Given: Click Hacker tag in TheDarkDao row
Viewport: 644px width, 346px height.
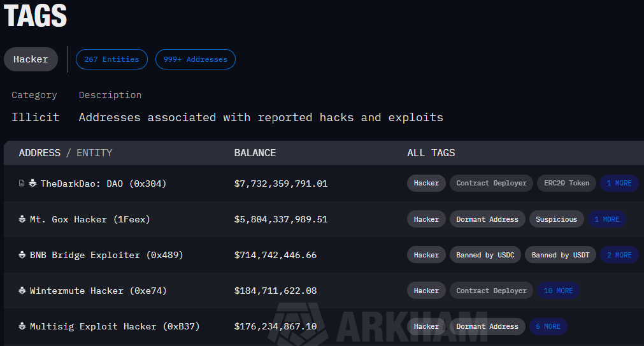Looking at the screenshot, I should [x=426, y=184].
